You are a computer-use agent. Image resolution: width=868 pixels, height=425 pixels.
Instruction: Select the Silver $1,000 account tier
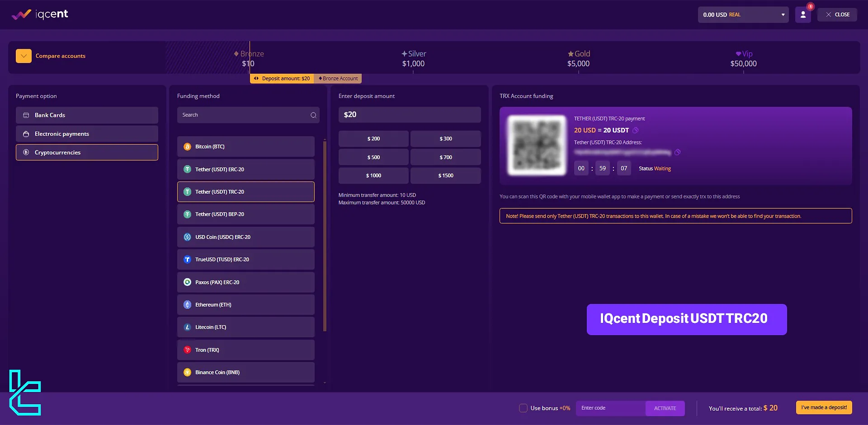pyautogui.click(x=413, y=59)
